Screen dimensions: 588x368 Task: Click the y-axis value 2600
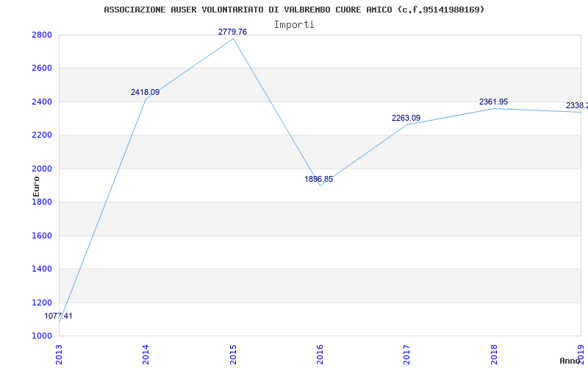(x=42, y=68)
